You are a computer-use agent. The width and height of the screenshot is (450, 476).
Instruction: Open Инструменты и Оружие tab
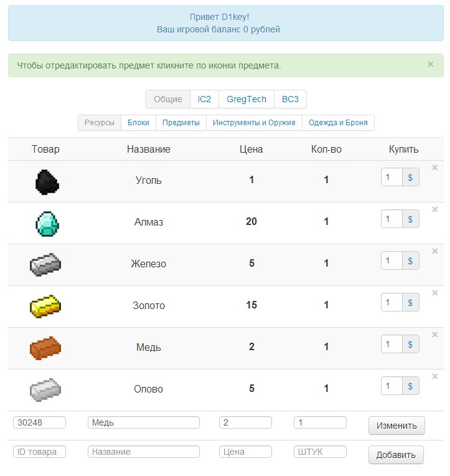coord(254,123)
